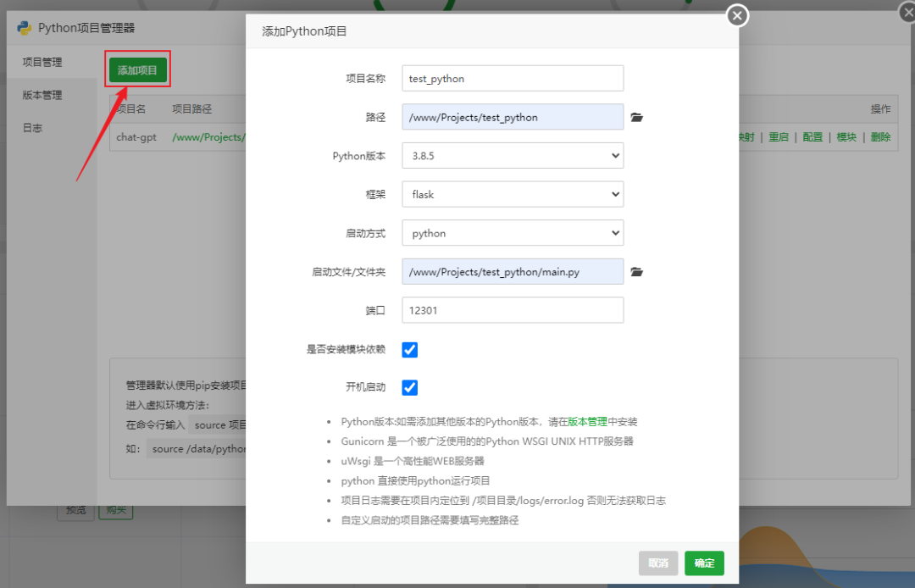
Task: Open 版本管理 link in help text
Action: pos(587,421)
